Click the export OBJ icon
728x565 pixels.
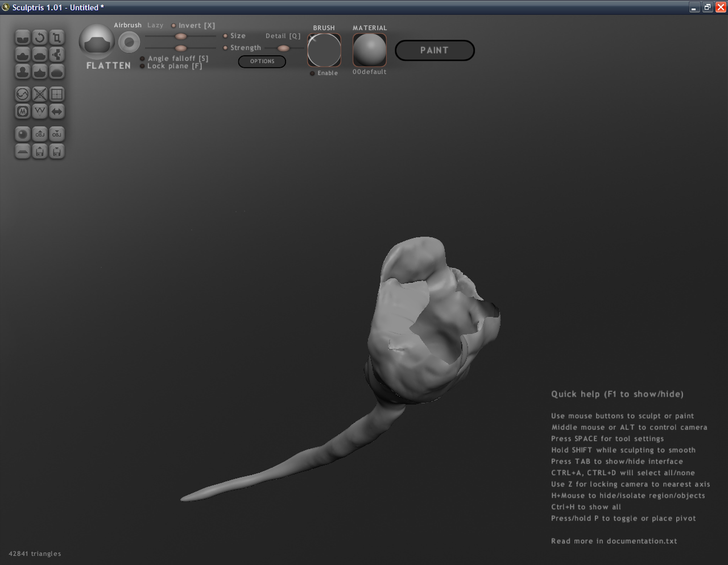click(57, 134)
